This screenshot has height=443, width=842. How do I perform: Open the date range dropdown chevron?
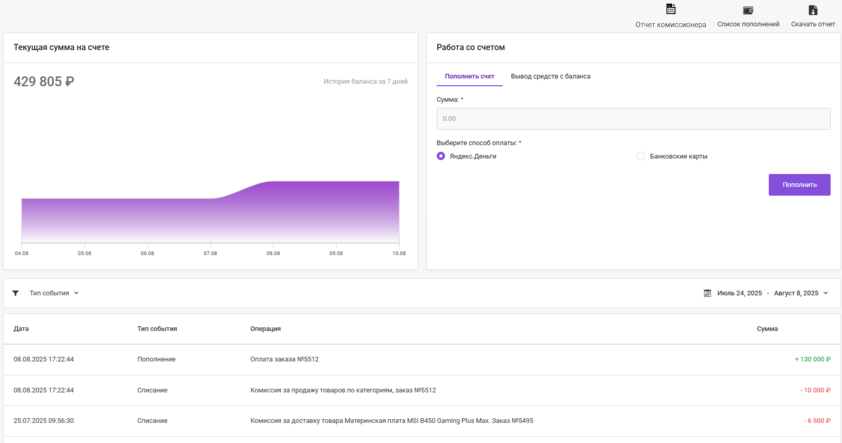(825, 293)
